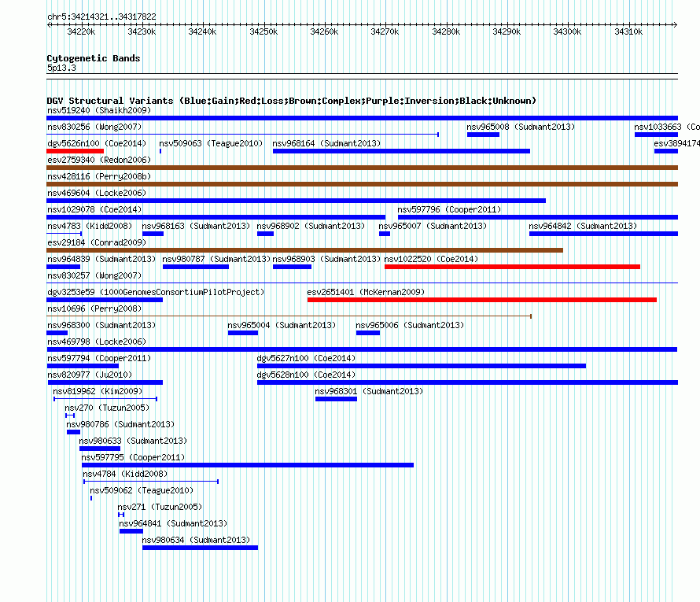This screenshot has width=700, height=602.
Task: Select dgv5627n100 (Coe2014) gain bar
Action: tap(422, 366)
